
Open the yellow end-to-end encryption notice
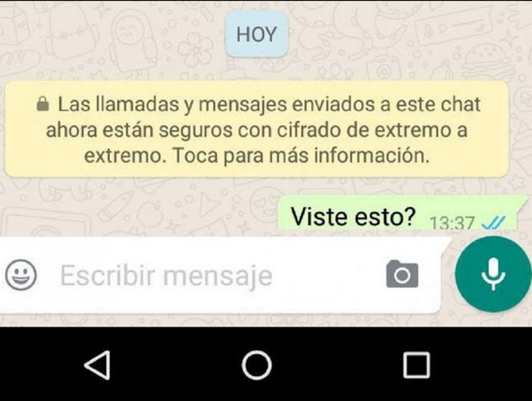(257, 129)
